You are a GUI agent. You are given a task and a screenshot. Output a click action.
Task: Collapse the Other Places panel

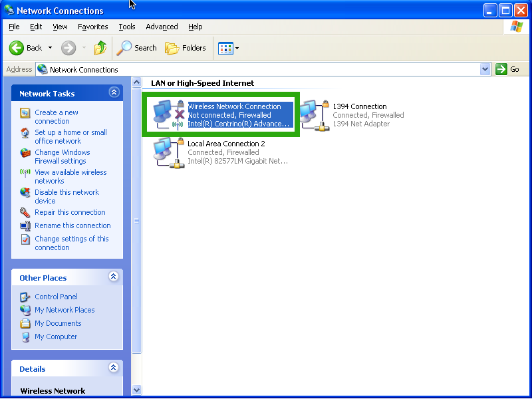[x=114, y=277]
